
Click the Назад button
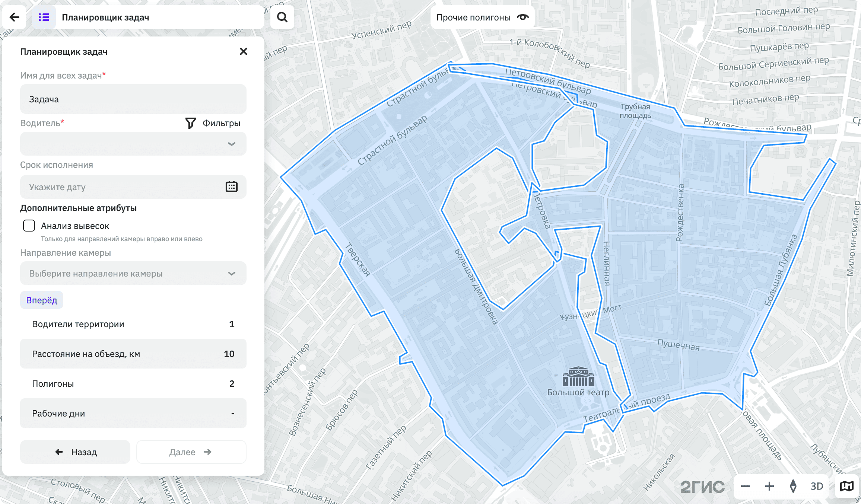[75, 452]
